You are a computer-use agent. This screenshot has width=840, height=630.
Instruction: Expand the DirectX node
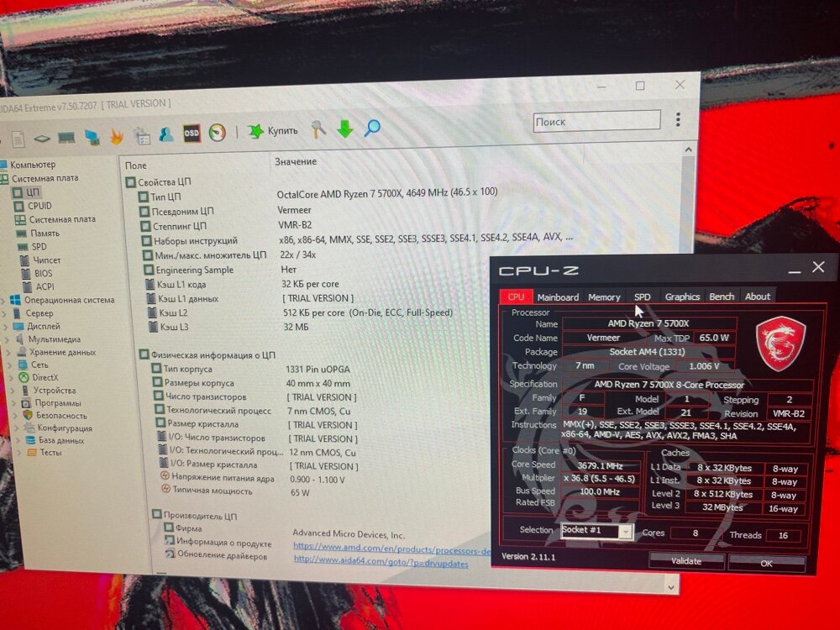pos(12,378)
